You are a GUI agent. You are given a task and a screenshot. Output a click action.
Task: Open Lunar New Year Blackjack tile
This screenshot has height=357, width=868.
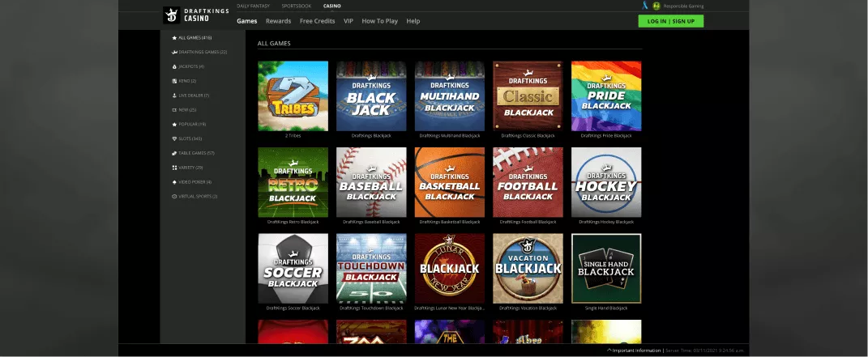450,268
